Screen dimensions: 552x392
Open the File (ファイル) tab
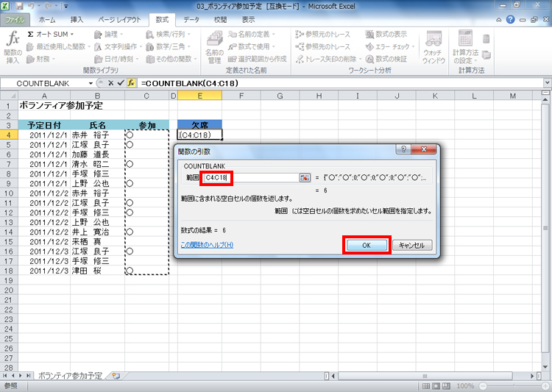15,20
